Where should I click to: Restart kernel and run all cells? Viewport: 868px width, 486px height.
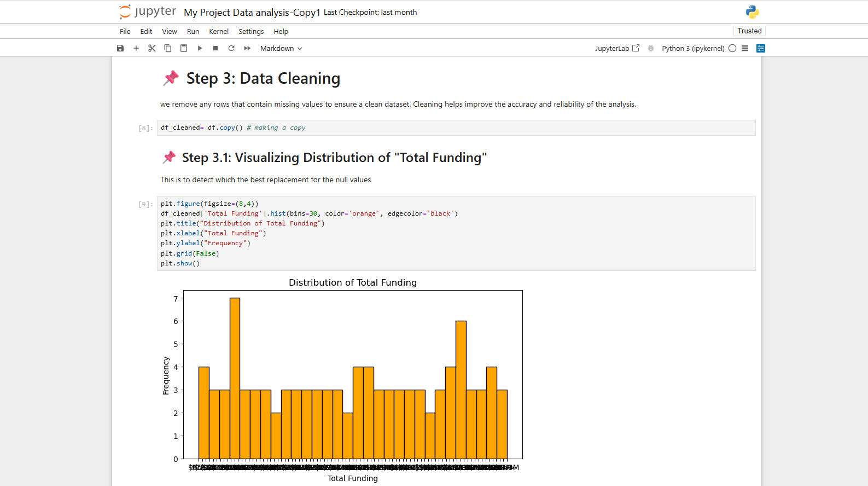pyautogui.click(x=247, y=48)
